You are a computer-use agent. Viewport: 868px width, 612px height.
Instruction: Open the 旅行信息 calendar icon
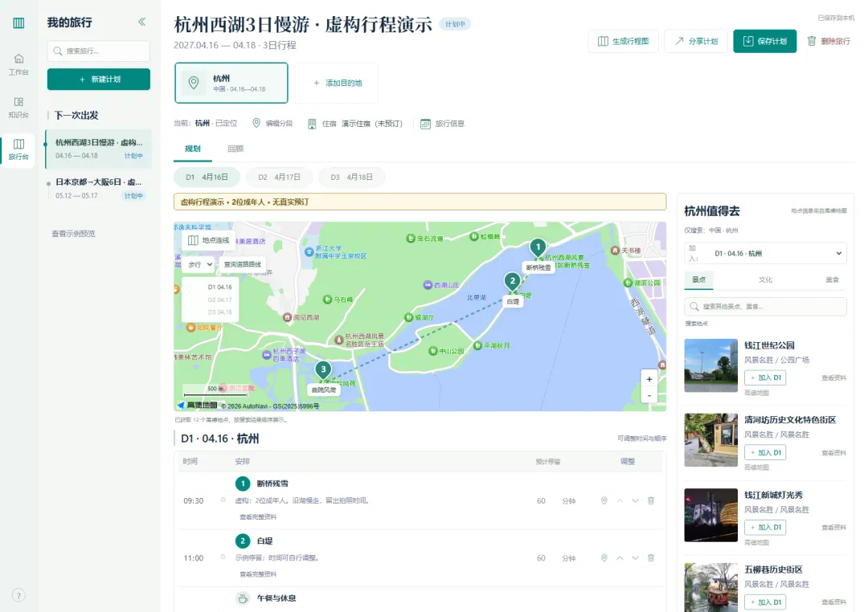click(x=425, y=124)
